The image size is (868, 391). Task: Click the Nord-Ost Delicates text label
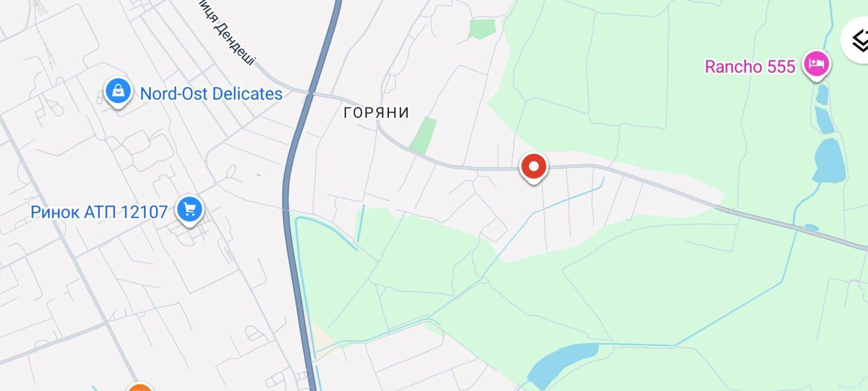[x=211, y=93]
